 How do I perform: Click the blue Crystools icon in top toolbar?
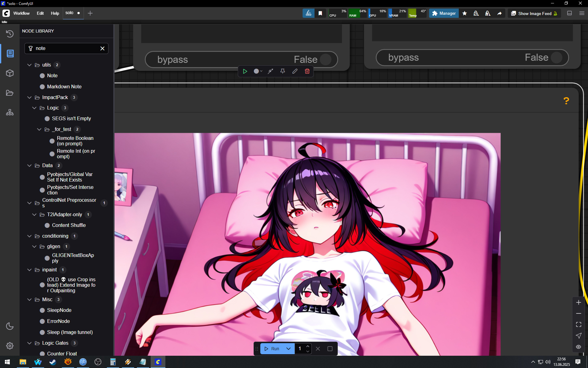[x=308, y=13]
